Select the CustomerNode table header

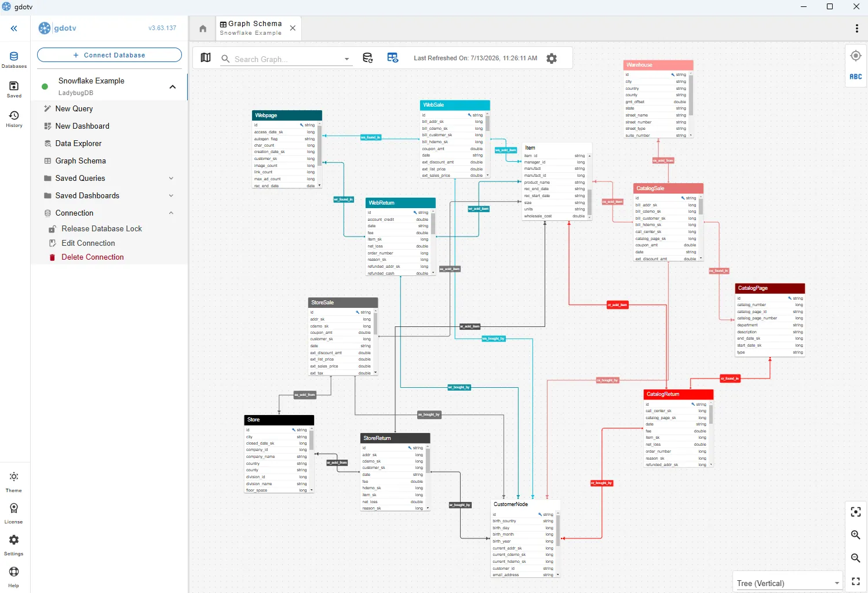[526, 504]
